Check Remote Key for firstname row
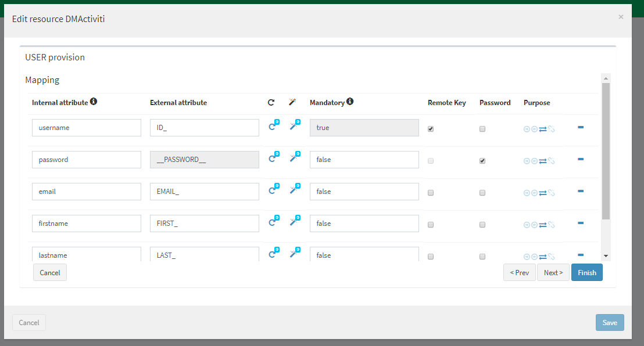 click(431, 225)
